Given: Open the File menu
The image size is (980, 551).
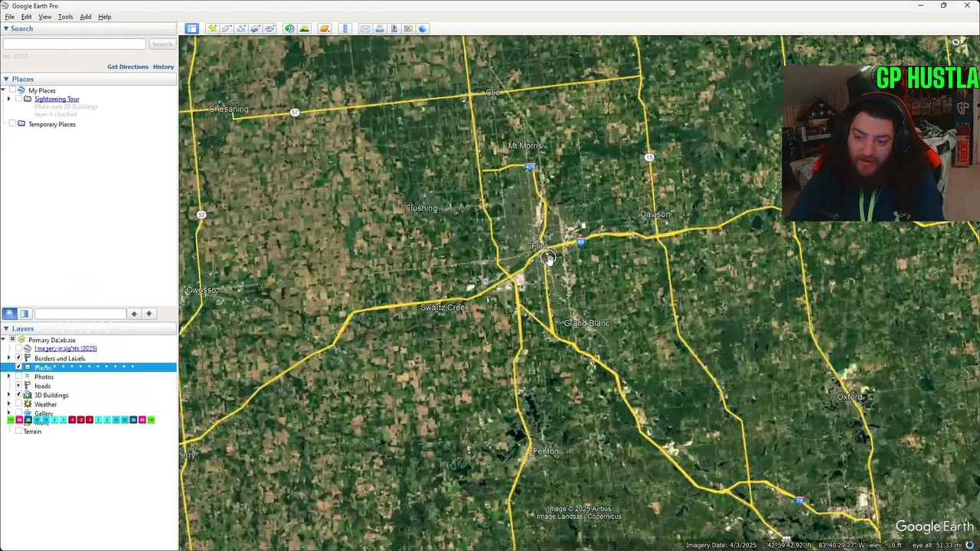Looking at the screenshot, I should 10,17.
